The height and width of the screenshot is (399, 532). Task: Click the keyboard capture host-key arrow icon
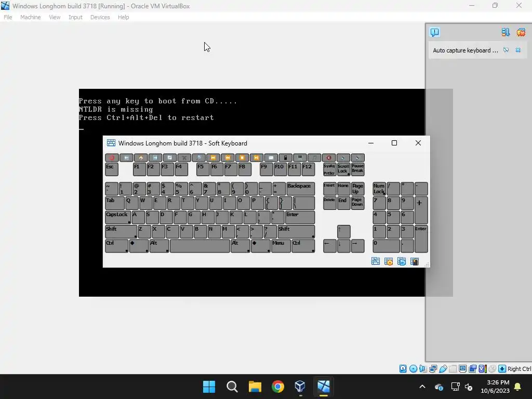pos(502,369)
